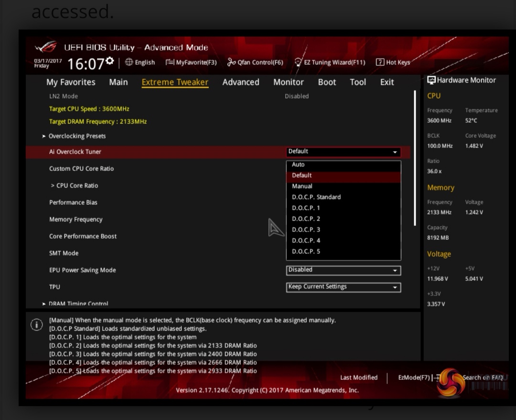Go to the Monitor tab

click(289, 82)
